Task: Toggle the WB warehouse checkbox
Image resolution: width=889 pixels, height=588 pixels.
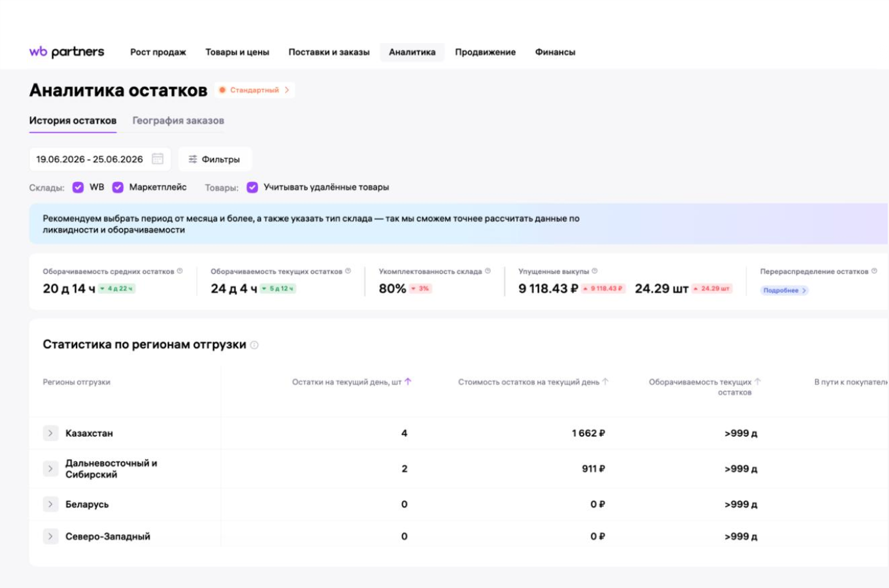Action: (78, 188)
